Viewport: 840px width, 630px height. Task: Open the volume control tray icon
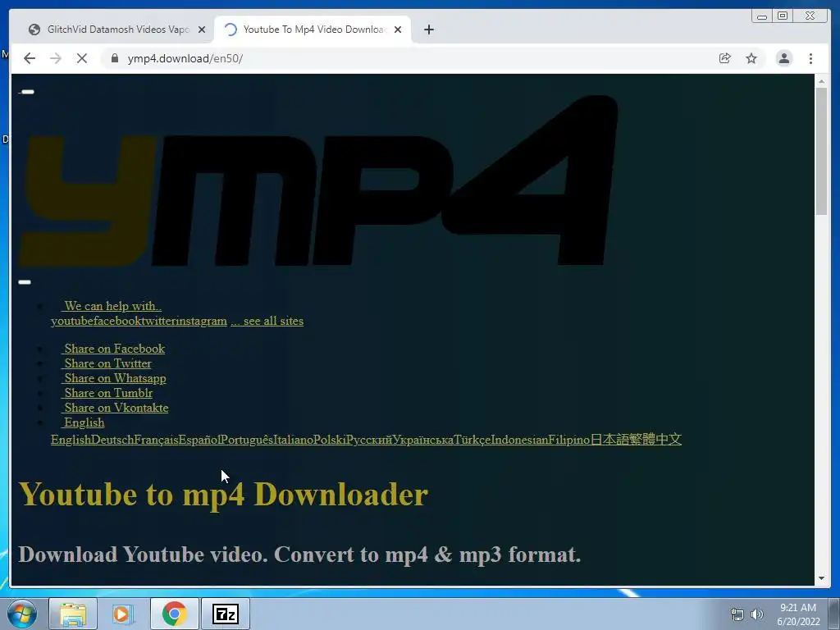pyautogui.click(x=757, y=614)
